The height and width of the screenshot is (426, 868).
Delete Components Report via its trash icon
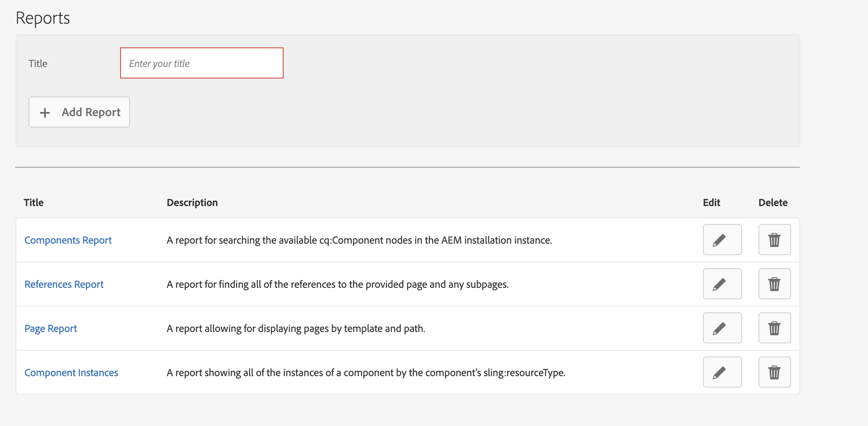774,240
